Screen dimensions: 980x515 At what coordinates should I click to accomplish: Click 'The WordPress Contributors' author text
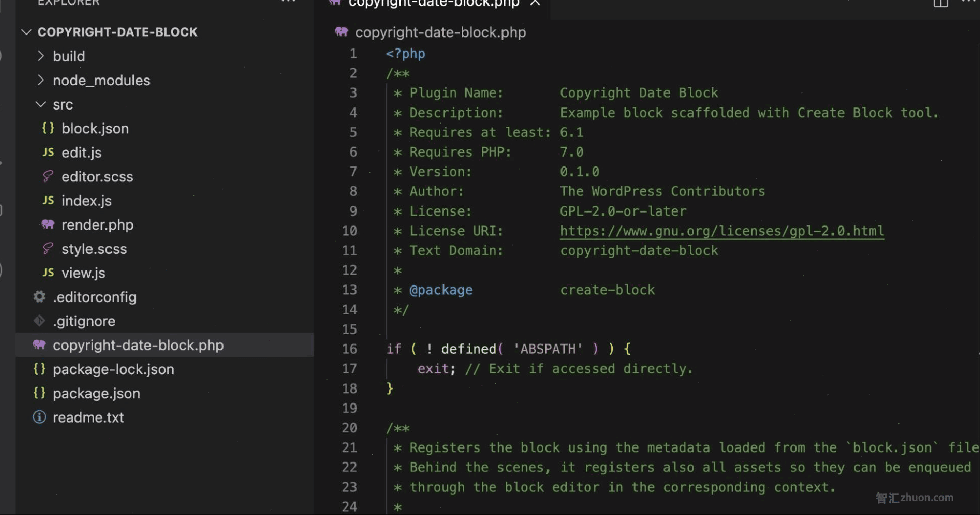[662, 192]
